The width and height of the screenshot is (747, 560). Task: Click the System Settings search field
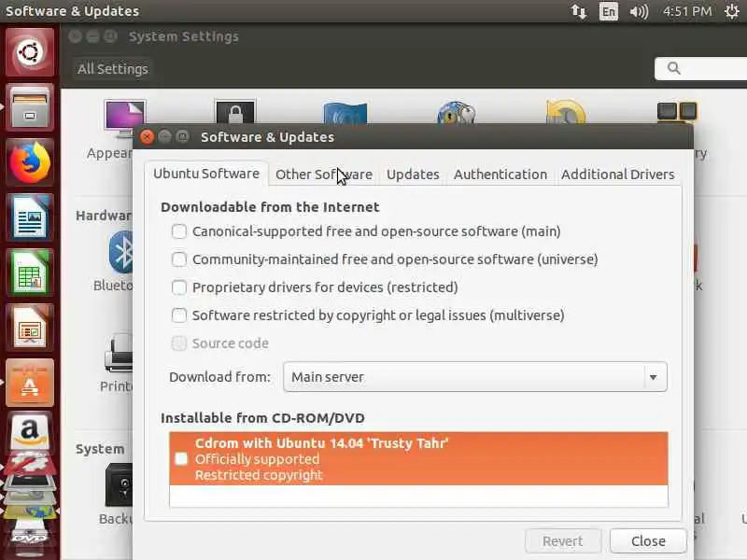pyautogui.click(x=701, y=68)
